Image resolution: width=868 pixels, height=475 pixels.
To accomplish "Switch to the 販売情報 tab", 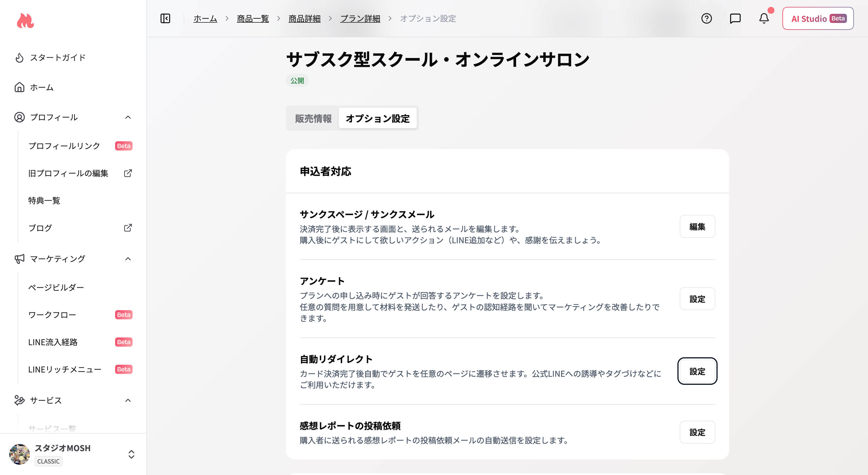I will pos(313,118).
